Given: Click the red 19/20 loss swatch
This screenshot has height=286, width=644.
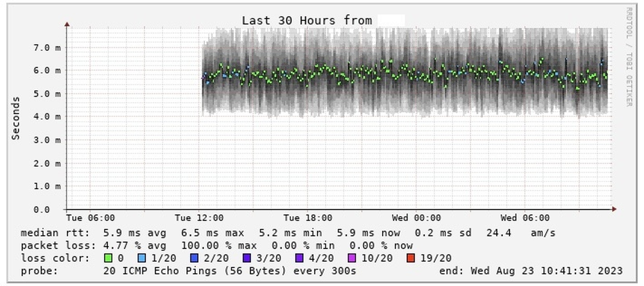Looking at the screenshot, I should click(x=411, y=258).
